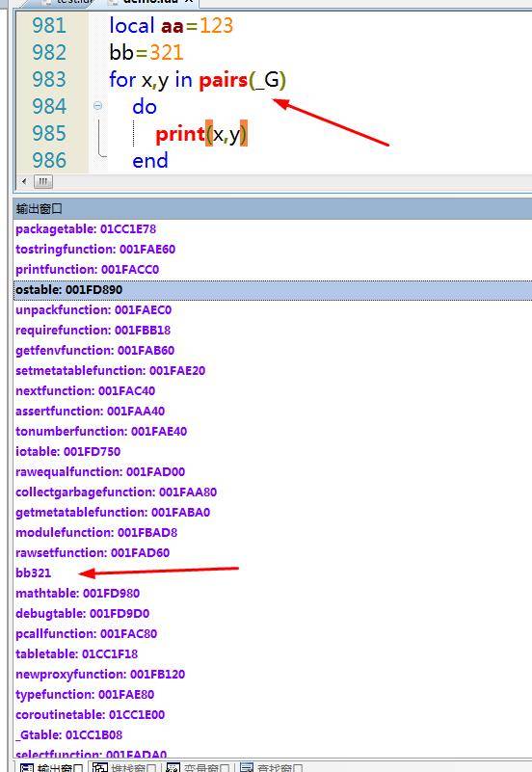This screenshot has height=772, width=532.
Task: Select the _Gtable output line
Action: click(x=273, y=734)
